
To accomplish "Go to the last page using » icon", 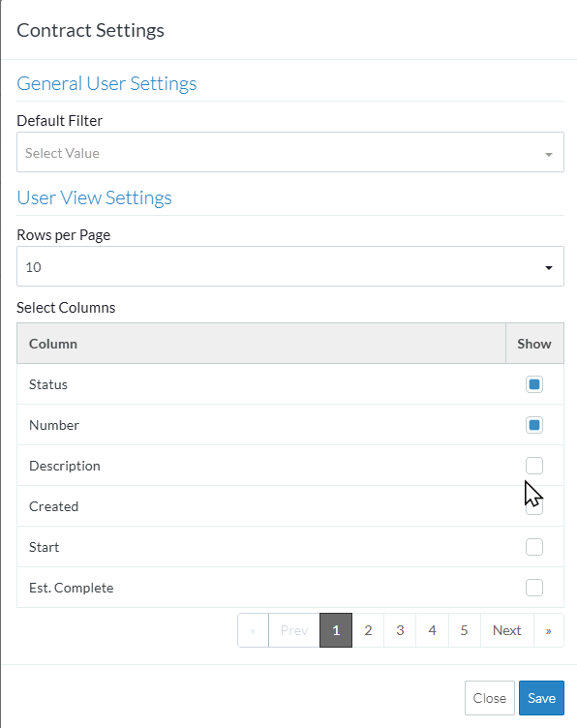I will 548,630.
